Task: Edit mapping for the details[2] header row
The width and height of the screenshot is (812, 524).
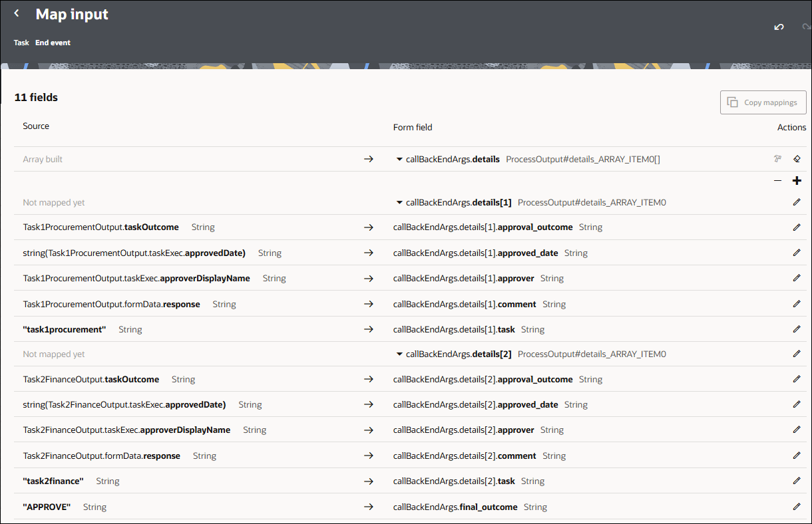Action: click(x=797, y=354)
